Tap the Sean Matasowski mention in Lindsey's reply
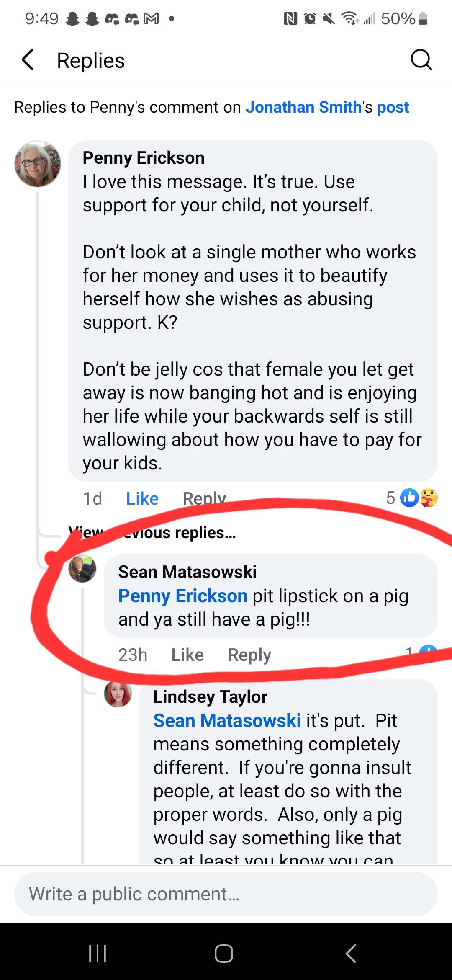 tap(227, 721)
